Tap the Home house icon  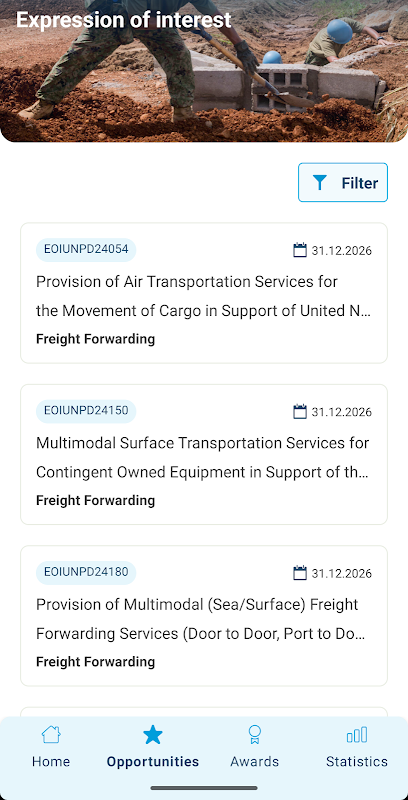51,735
